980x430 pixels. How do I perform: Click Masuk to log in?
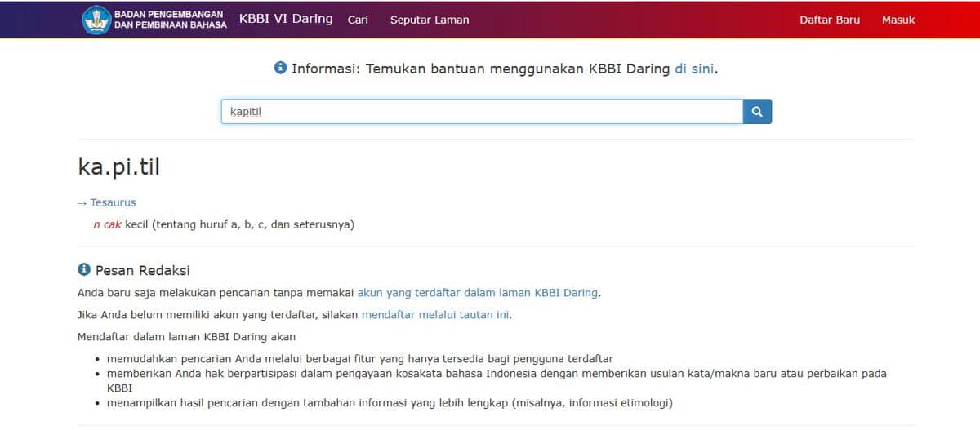[898, 20]
